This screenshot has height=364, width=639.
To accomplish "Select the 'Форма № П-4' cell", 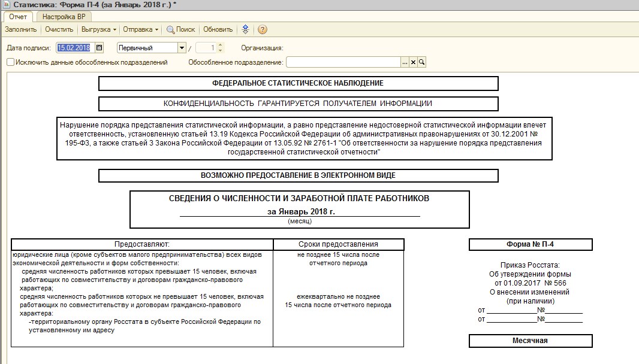I will pos(530,244).
